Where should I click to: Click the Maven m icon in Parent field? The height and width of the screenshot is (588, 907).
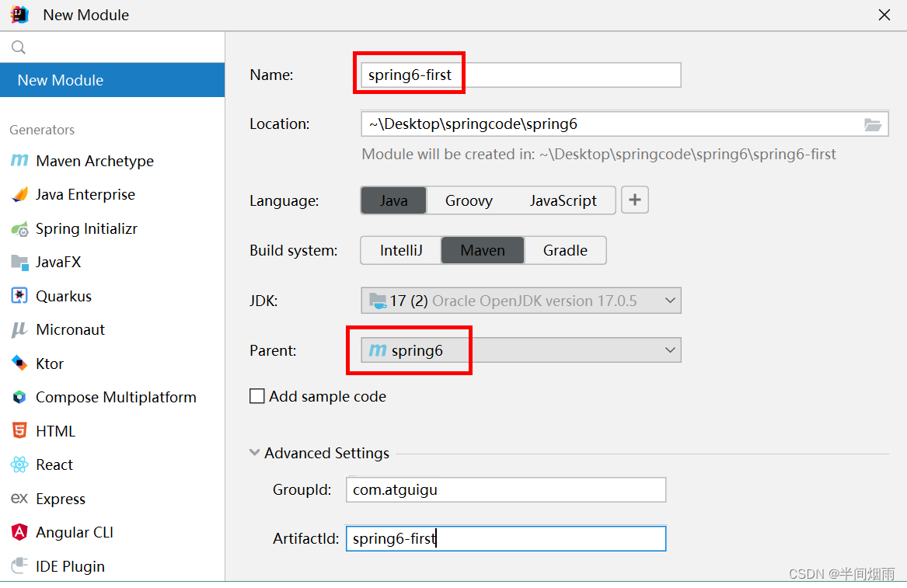click(378, 350)
